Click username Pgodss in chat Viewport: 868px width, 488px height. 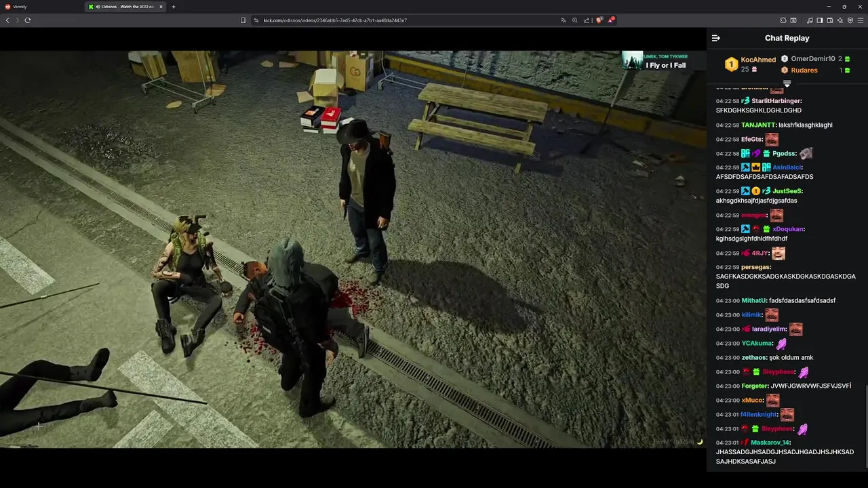785,154
